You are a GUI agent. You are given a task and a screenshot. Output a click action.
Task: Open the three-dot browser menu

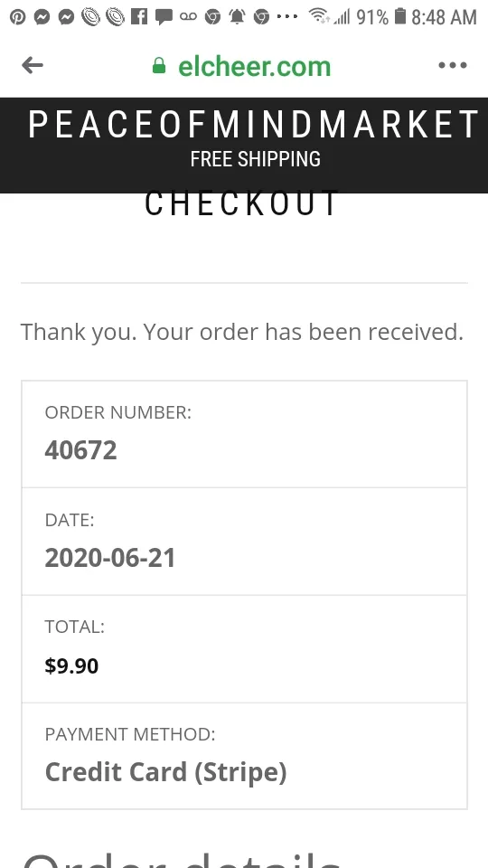[453, 65]
